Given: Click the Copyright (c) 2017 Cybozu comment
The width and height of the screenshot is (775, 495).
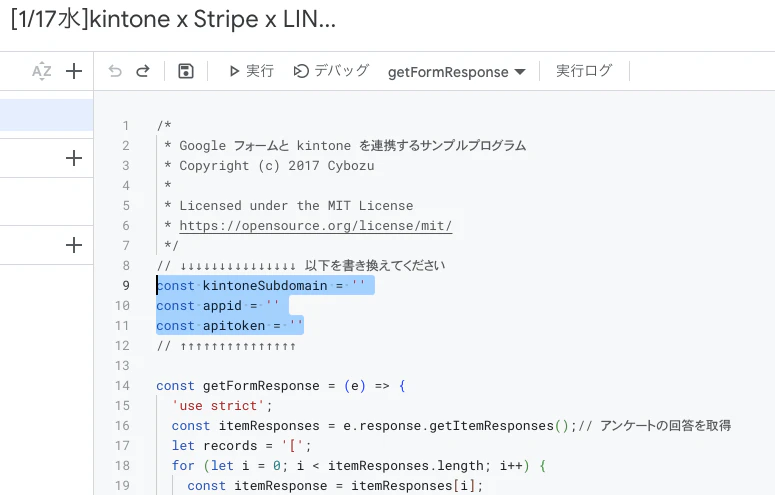Looking at the screenshot, I should pyautogui.click(x=269, y=166).
